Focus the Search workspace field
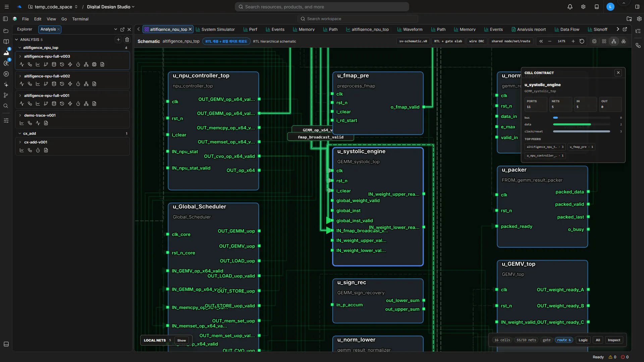Viewport: 644px width, 362px height. click(358, 19)
